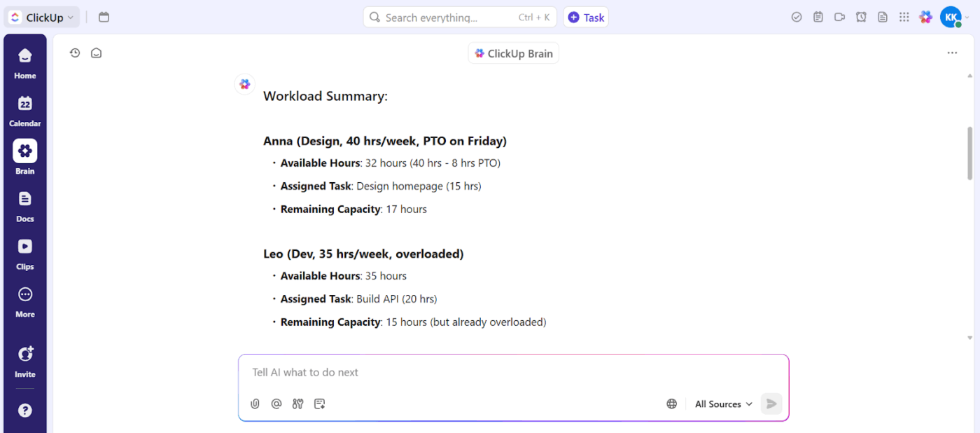Image resolution: width=980 pixels, height=433 pixels.
Task: Click the scroll down arrow of chat scrollbar
Action: [969, 338]
